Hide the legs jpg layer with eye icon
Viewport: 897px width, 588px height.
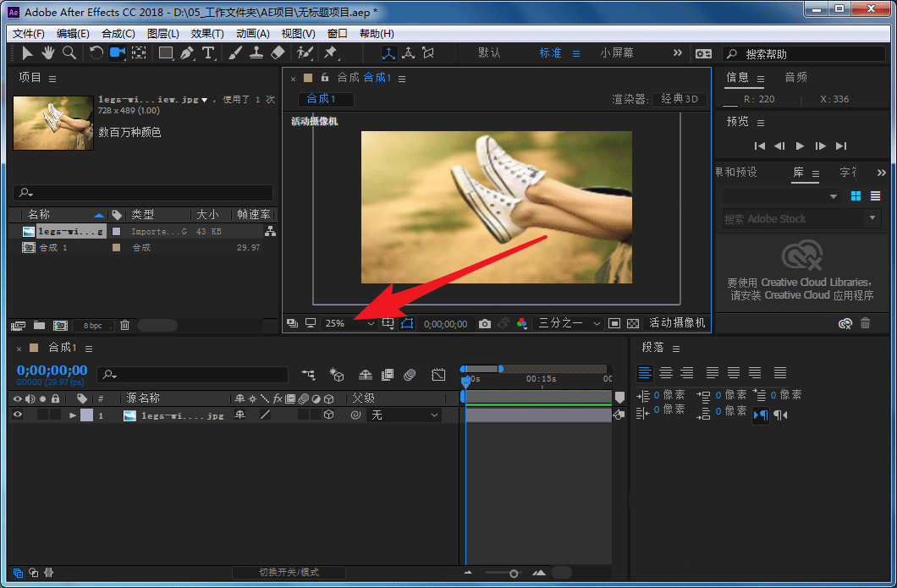(17, 415)
